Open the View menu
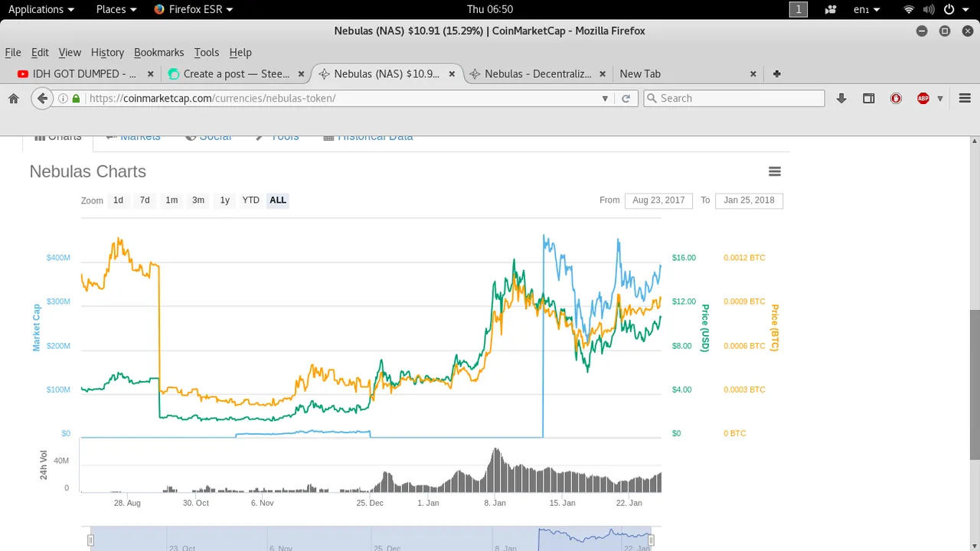 [70, 52]
